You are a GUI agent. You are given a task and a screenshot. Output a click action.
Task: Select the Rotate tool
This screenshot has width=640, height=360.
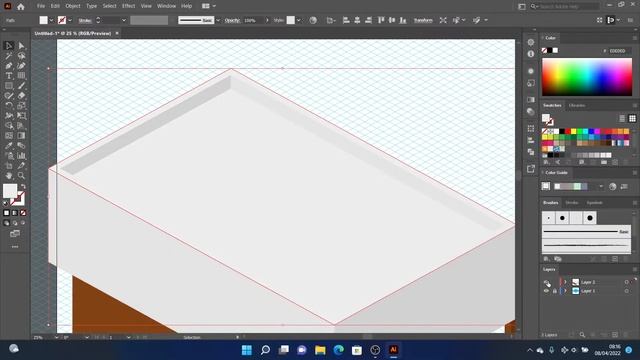pyautogui.click(x=9, y=106)
